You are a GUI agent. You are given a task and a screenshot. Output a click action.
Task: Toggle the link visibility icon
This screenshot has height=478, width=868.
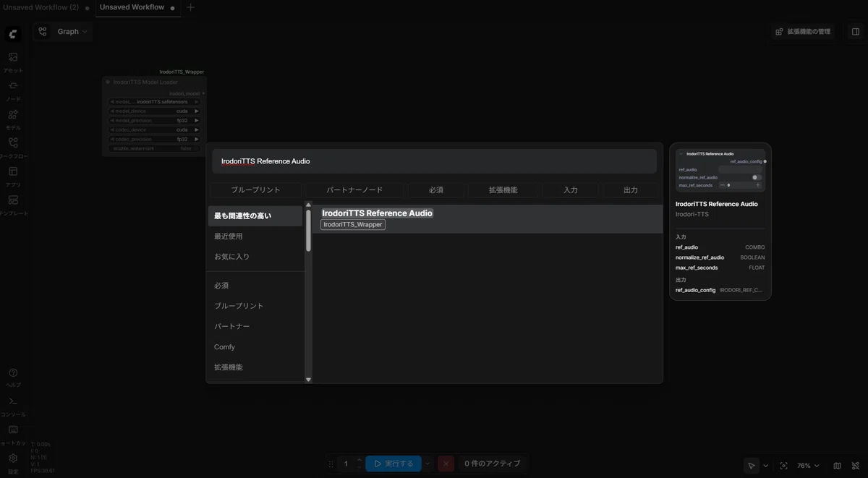[x=855, y=466]
